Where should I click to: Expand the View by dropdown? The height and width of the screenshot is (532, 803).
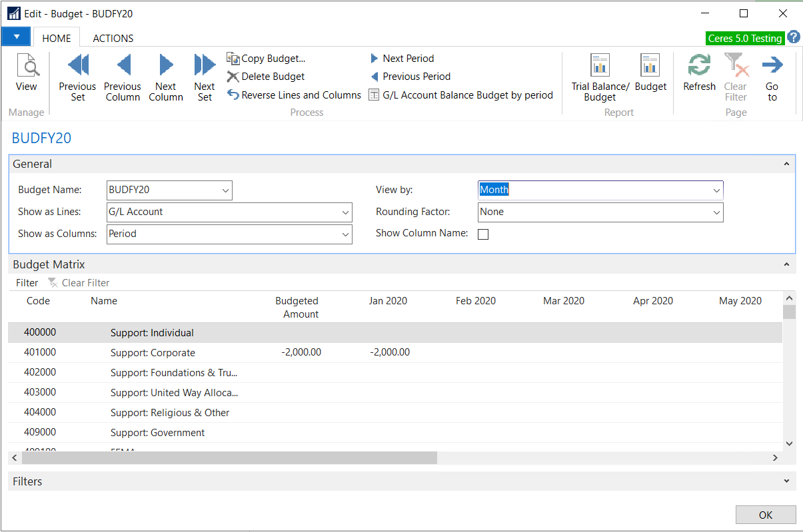pyautogui.click(x=716, y=190)
